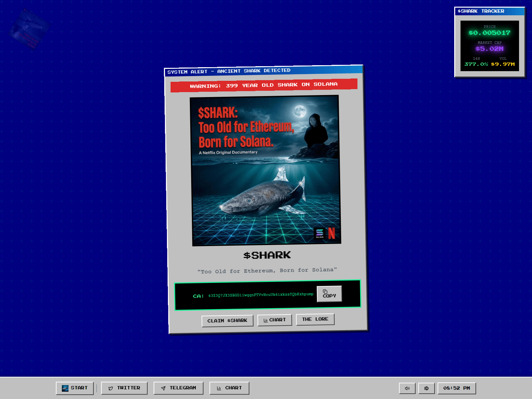Mute sound with the speaker icon

click(x=407, y=388)
